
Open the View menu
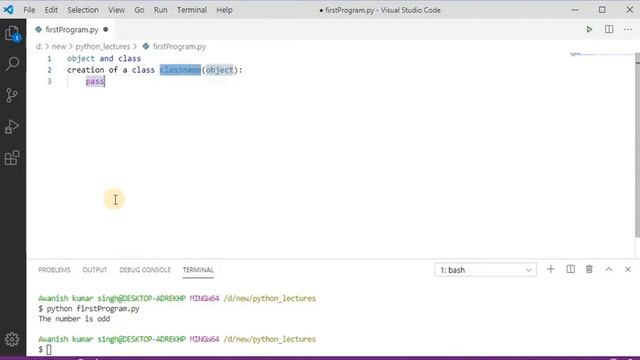[x=116, y=10]
